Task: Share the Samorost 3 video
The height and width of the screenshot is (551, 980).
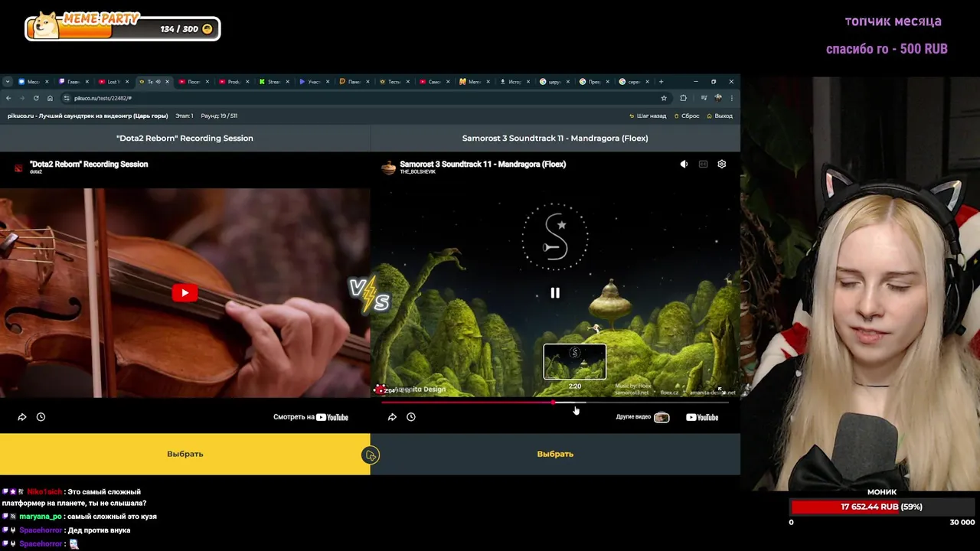Action: 392,417
